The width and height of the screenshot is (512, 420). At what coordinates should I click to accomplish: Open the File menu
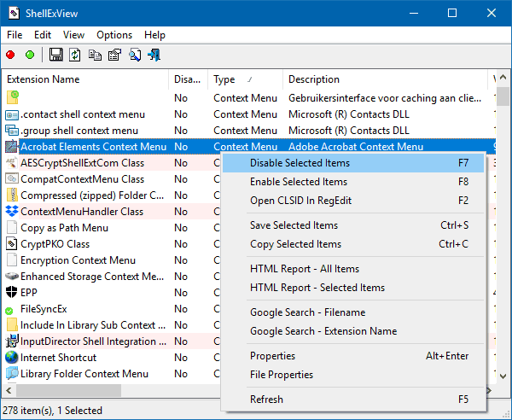(15, 35)
